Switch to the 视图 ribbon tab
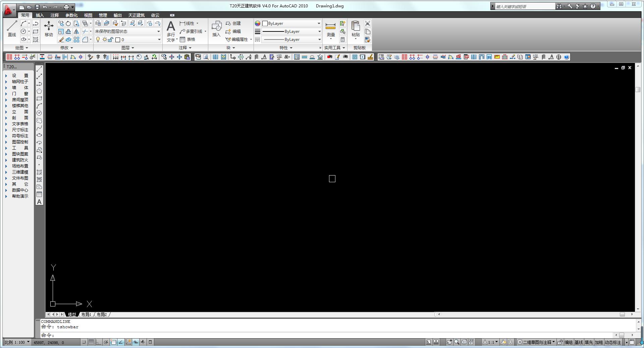This screenshot has width=644, height=348. pyautogui.click(x=88, y=15)
